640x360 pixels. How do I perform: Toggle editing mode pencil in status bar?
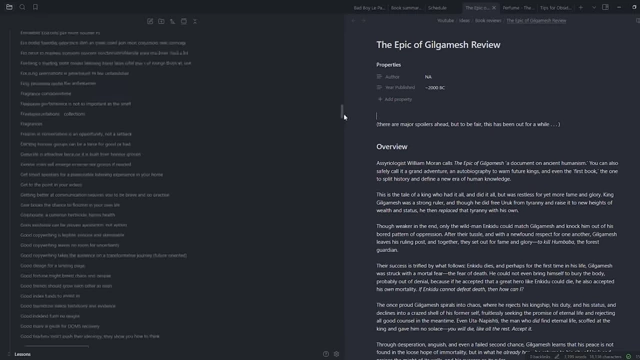click(557, 357)
